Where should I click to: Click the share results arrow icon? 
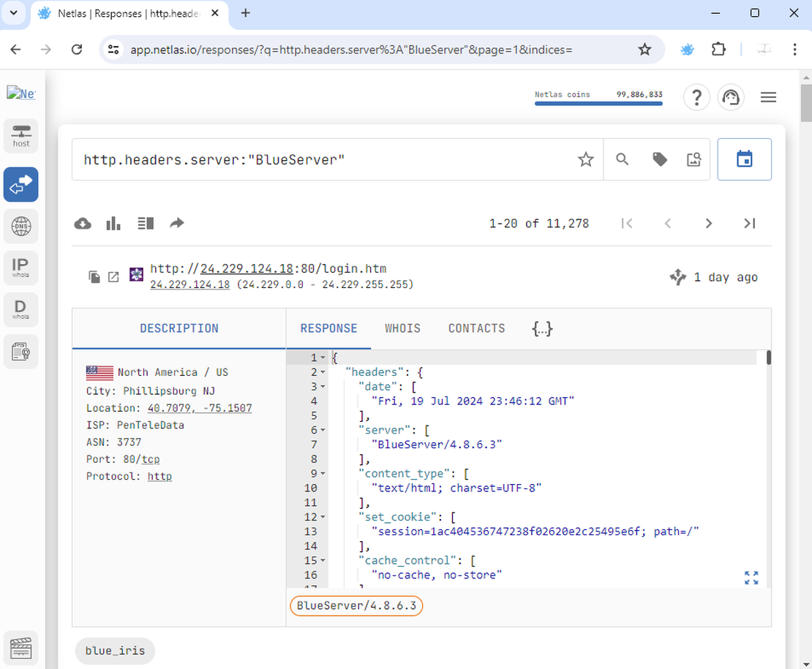click(x=177, y=224)
